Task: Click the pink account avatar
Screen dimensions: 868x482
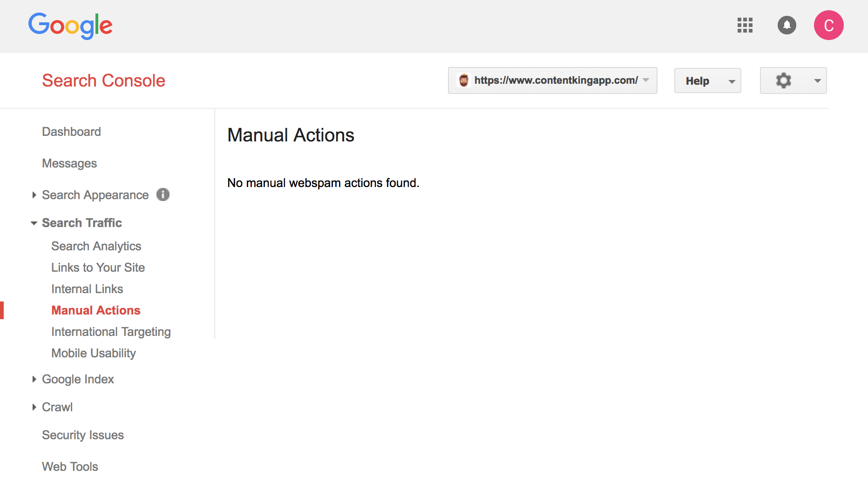Action: pos(828,25)
